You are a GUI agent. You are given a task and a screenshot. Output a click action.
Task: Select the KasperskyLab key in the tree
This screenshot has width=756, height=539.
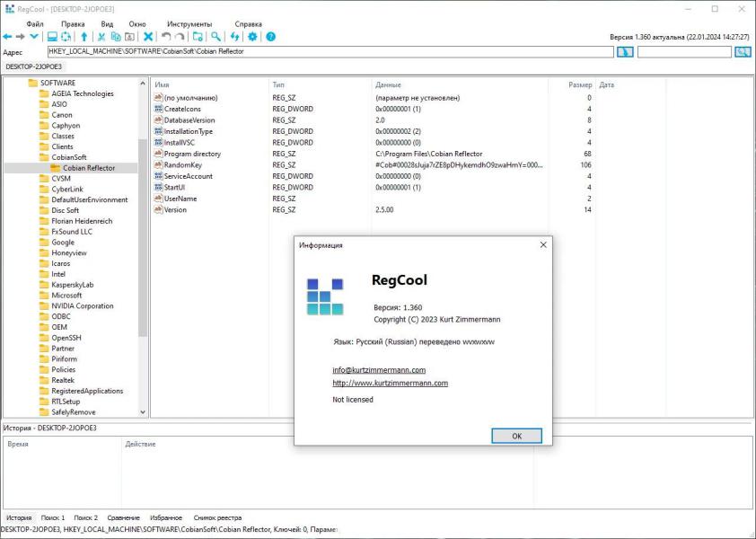(x=73, y=285)
